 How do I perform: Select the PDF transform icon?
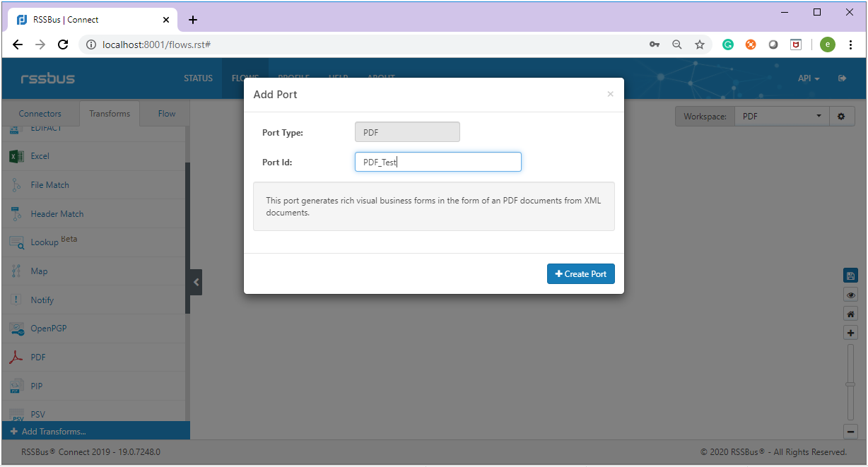point(17,357)
